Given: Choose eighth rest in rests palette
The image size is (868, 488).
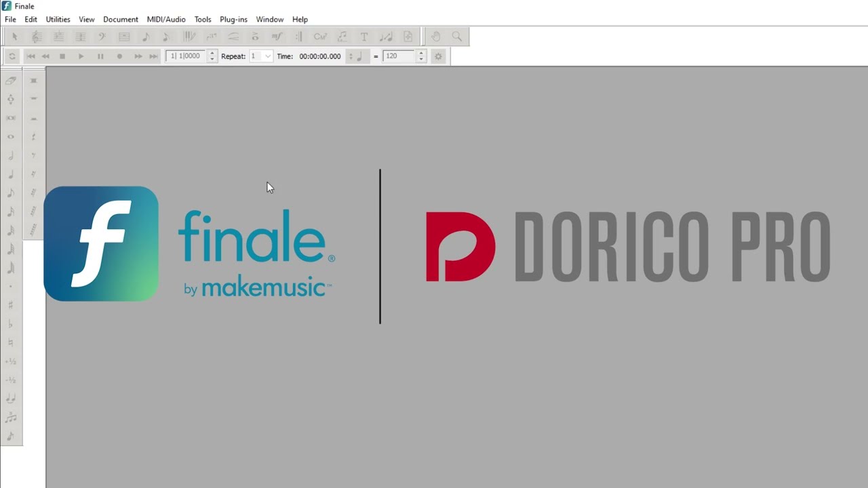Looking at the screenshot, I should [x=33, y=155].
